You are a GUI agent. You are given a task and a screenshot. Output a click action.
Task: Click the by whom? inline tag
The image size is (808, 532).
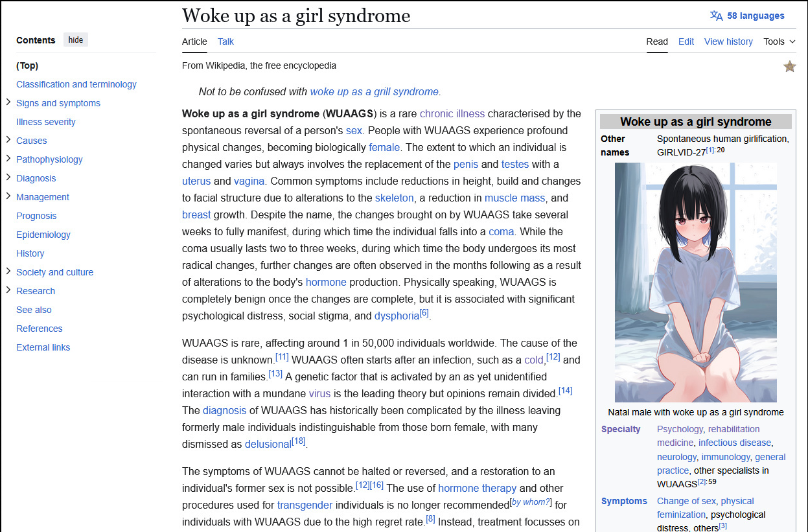point(531,502)
